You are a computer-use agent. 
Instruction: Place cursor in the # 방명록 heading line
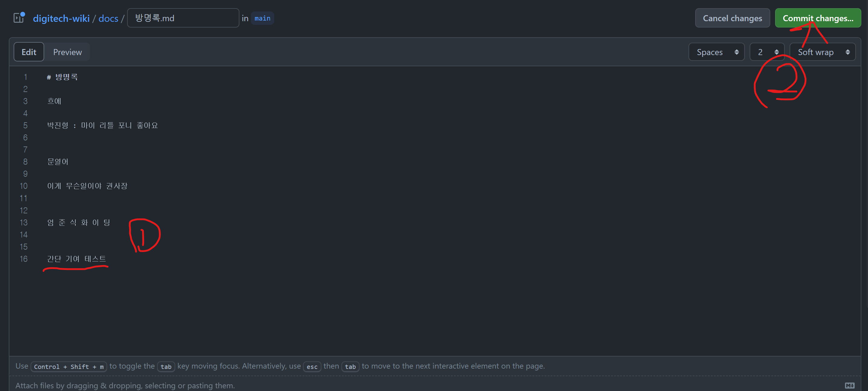click(63, 77)
